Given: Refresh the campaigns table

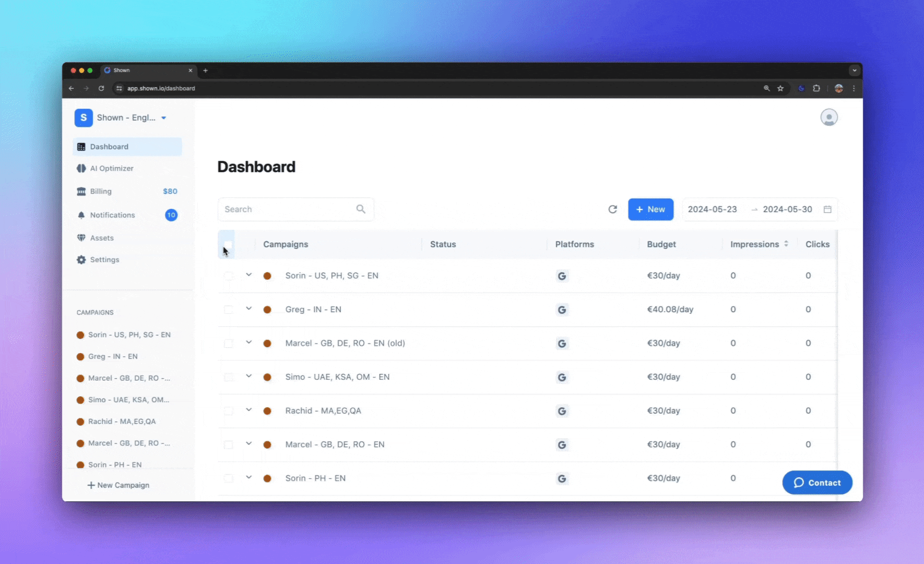Looking at the screenshot, I should [x=613, y=209].
